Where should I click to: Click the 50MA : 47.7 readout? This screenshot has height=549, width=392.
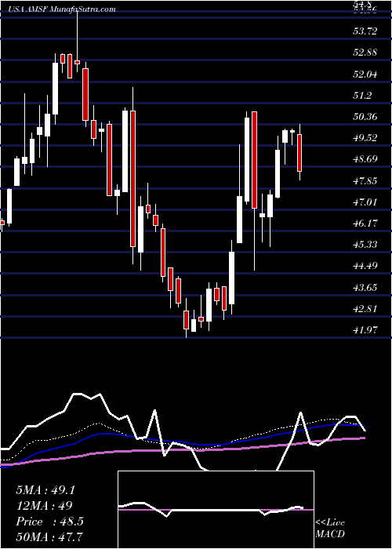click(49, 536)
